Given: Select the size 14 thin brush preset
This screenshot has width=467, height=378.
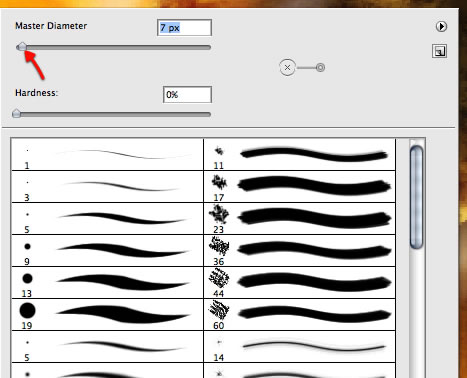Looking at the screenshot, I should click(299, 346).
